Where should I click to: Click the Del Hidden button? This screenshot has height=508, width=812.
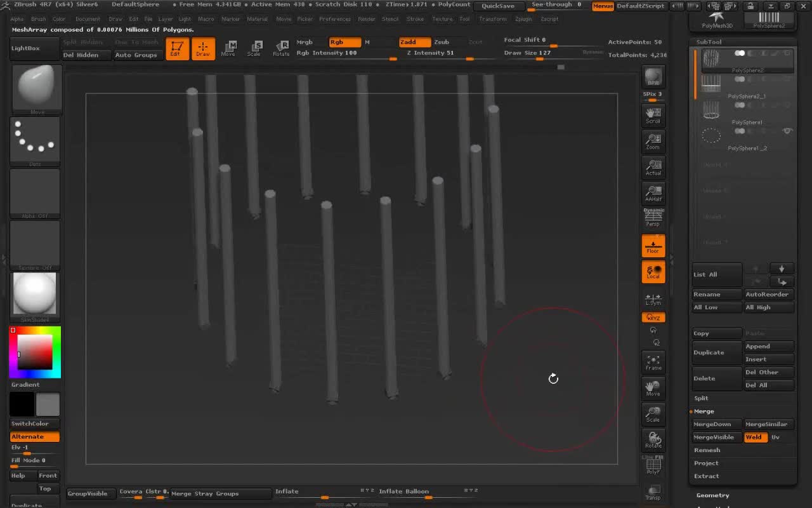tap(86, 55)
